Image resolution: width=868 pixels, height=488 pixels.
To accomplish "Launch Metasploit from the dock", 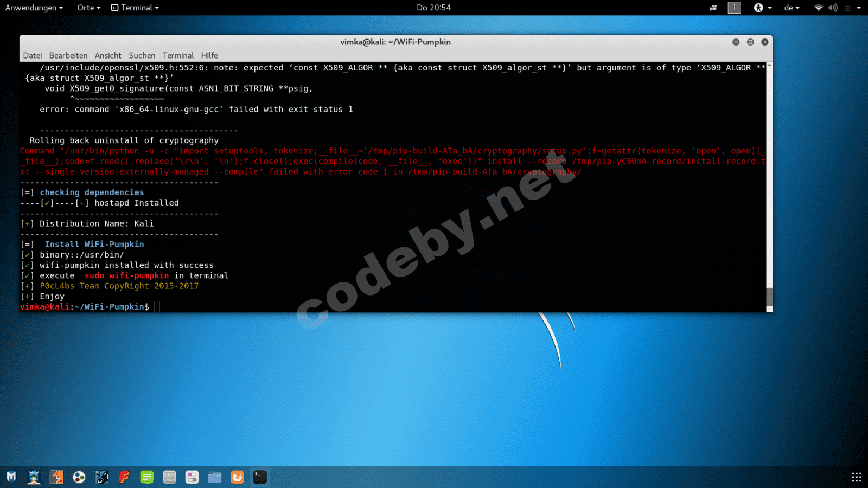I will pyautogui.click(x=11, y=477).
